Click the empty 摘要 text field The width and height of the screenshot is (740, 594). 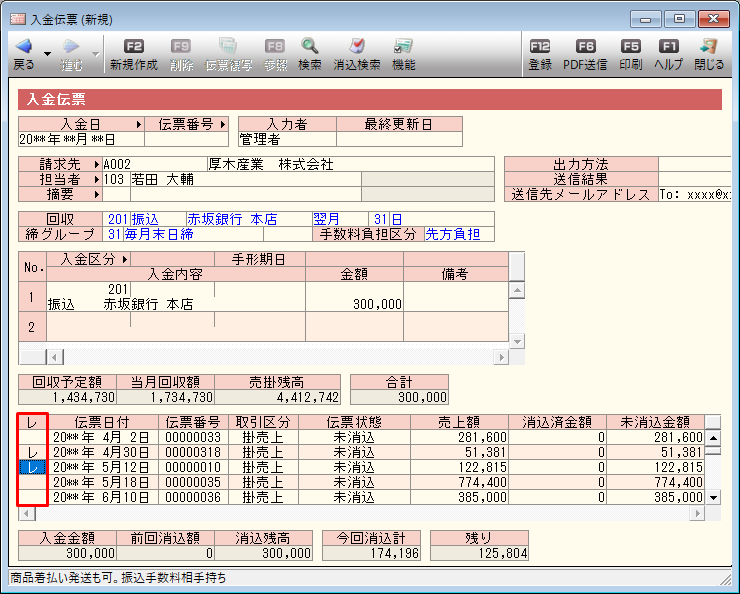coord(245,194)
